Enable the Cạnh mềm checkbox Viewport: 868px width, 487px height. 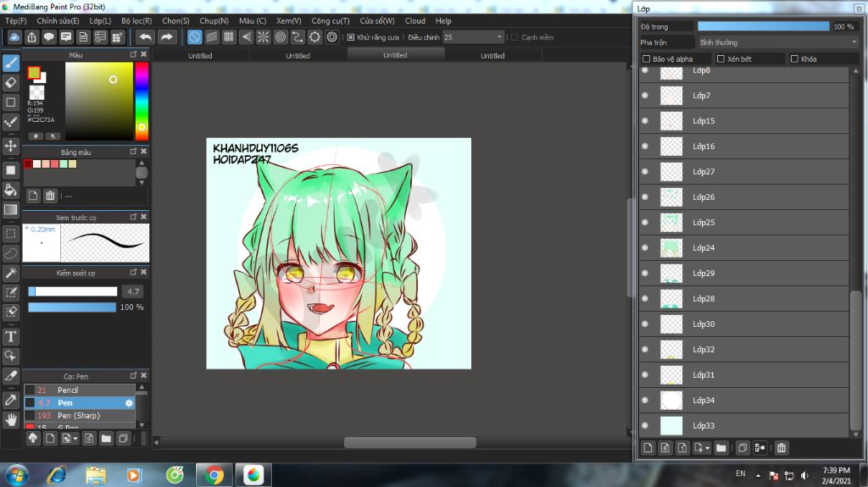tap(515, 37)
